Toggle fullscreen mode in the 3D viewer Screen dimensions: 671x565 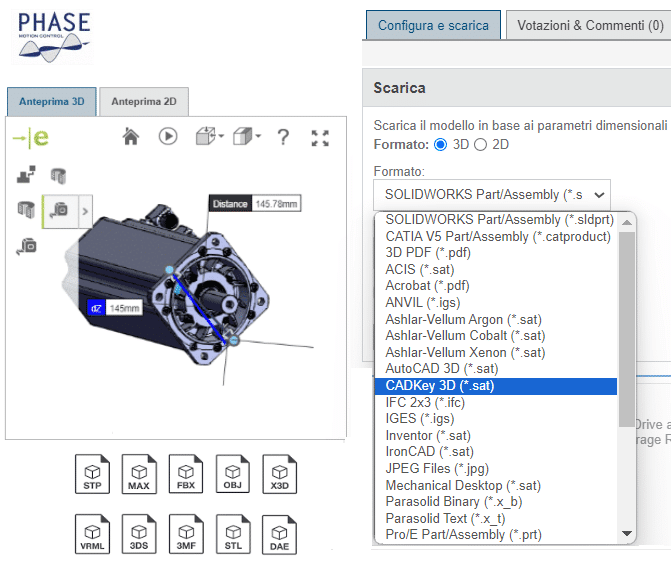(320, 138)
